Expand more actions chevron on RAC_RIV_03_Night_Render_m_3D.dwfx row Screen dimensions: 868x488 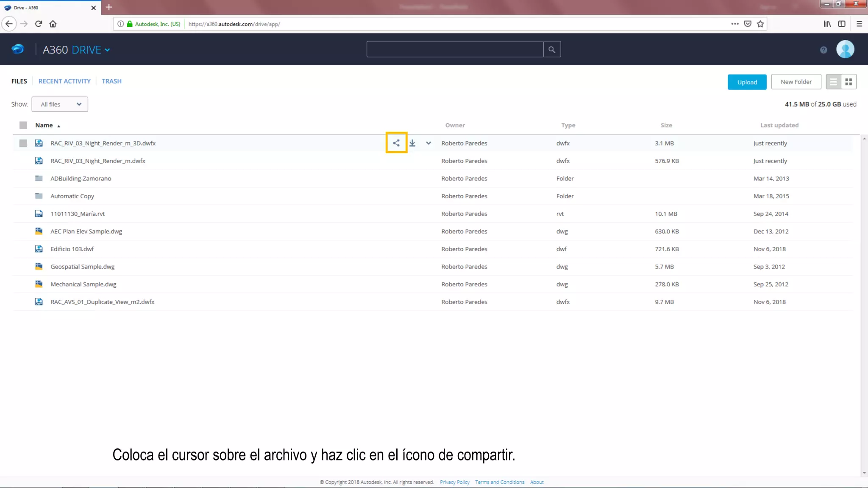(x=428, y=143)
